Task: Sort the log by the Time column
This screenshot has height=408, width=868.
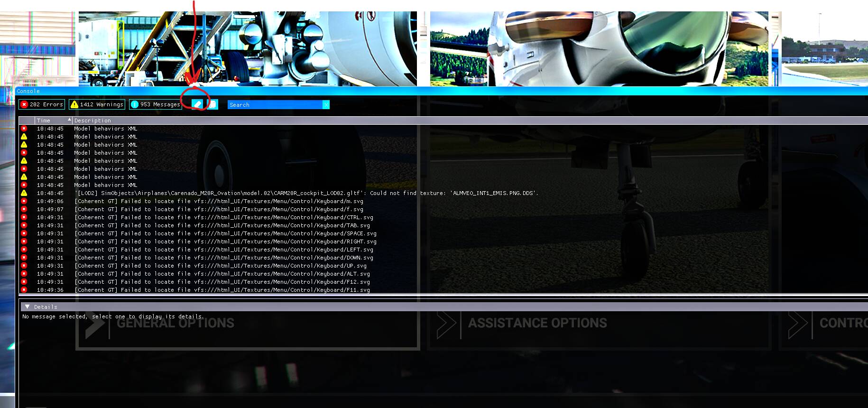Action: point(54,121)
